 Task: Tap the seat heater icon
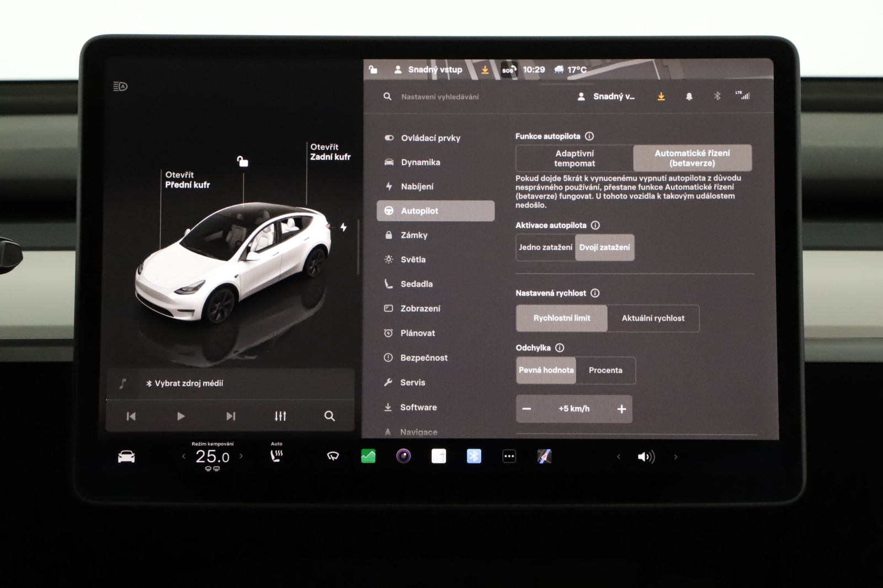point(276,456)
